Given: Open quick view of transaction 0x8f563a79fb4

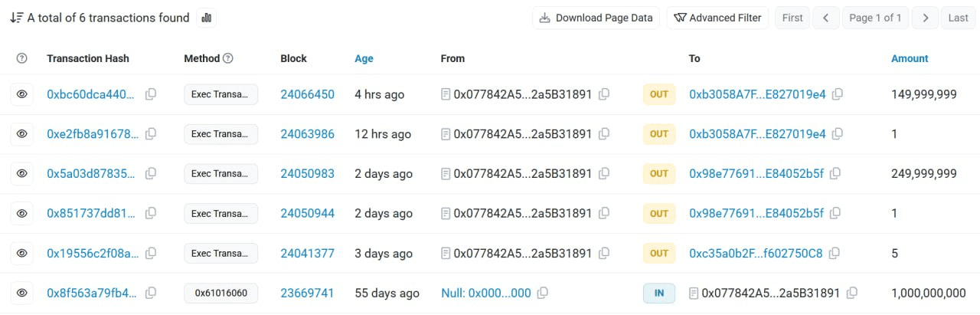Looking at the screenshot, I should pyautogui.click(x=22, y=293).
